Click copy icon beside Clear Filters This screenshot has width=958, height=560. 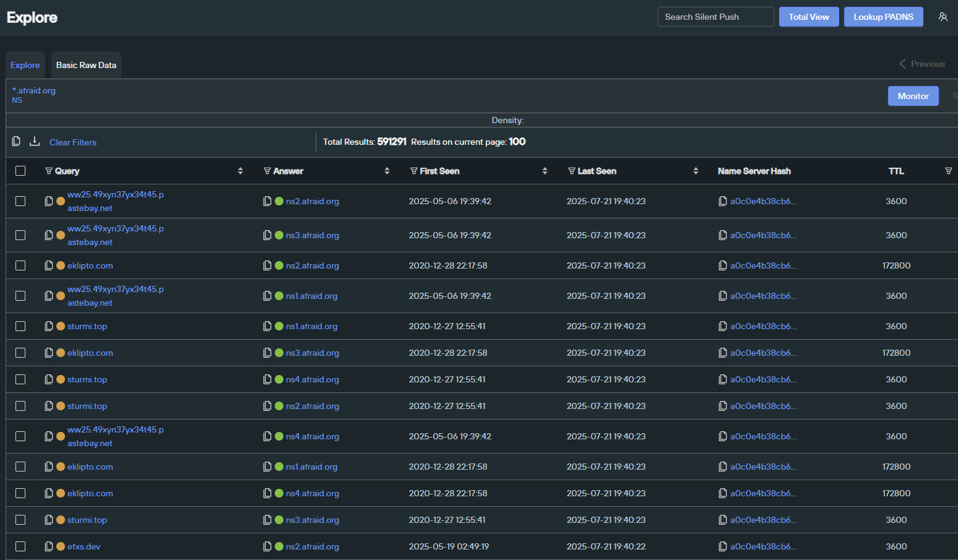point(16,142)
